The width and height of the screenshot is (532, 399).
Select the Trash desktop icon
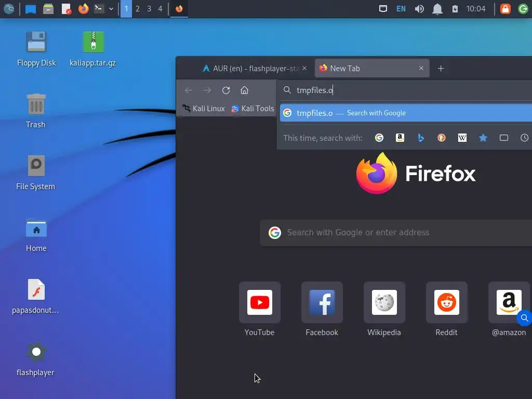pos(36,111)
